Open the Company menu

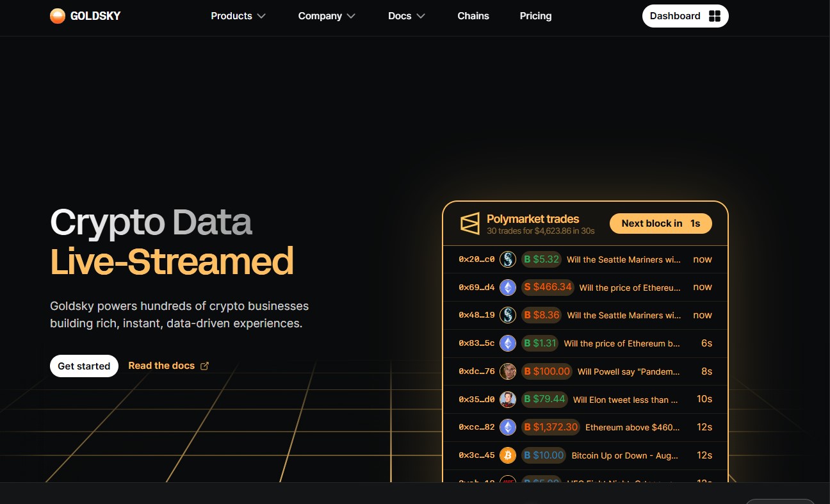pos(327,16)
